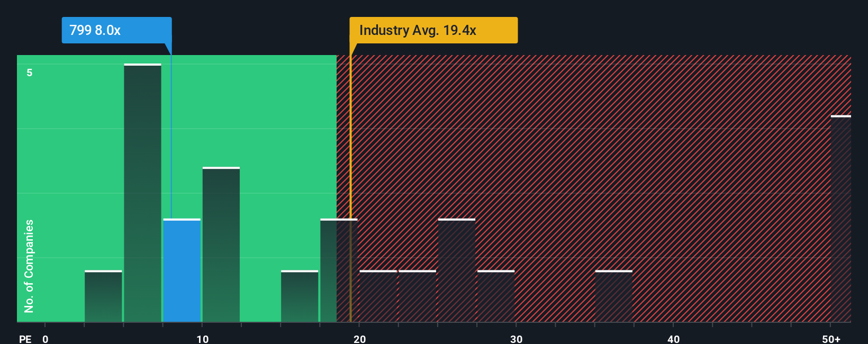This screenshot has width=868, height=344.
Task: Click the '30' x-axis tick label
Action: pyautogui.click(x=516, y=339)
